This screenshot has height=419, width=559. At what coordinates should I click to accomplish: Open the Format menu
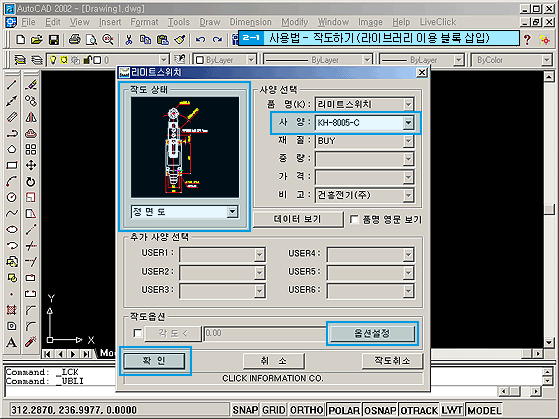click(x=144, y=22)
